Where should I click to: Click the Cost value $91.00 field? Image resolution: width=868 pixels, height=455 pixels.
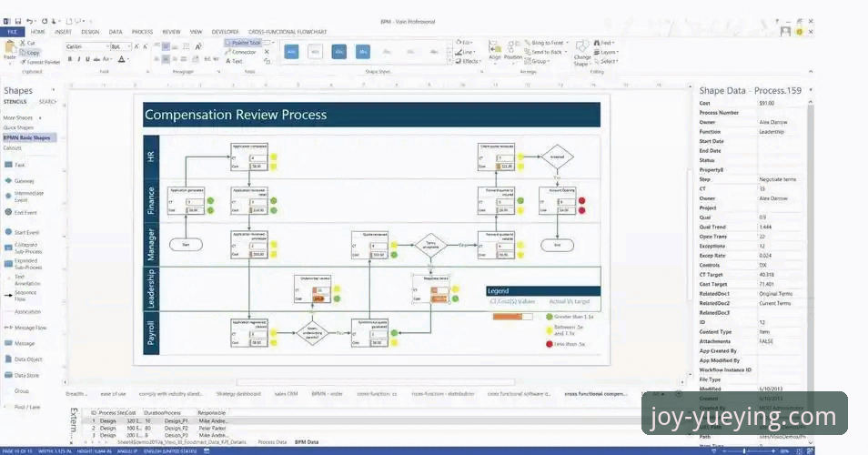point(780,104)
